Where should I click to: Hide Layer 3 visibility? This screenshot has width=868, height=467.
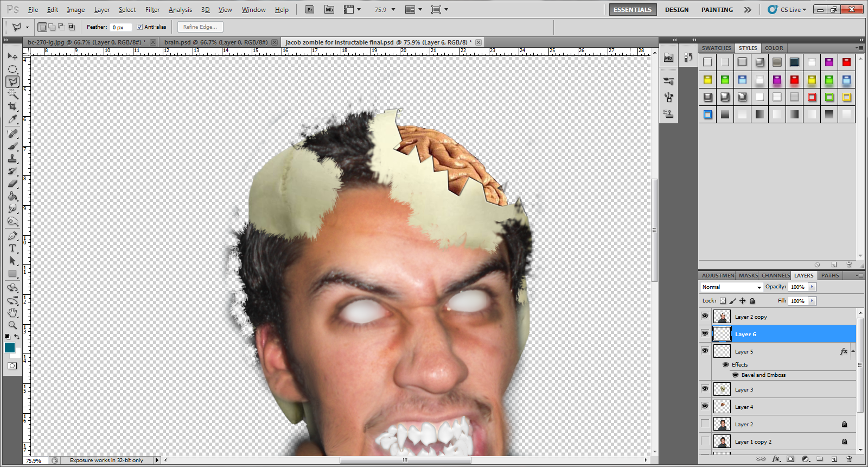coord(705,389)
